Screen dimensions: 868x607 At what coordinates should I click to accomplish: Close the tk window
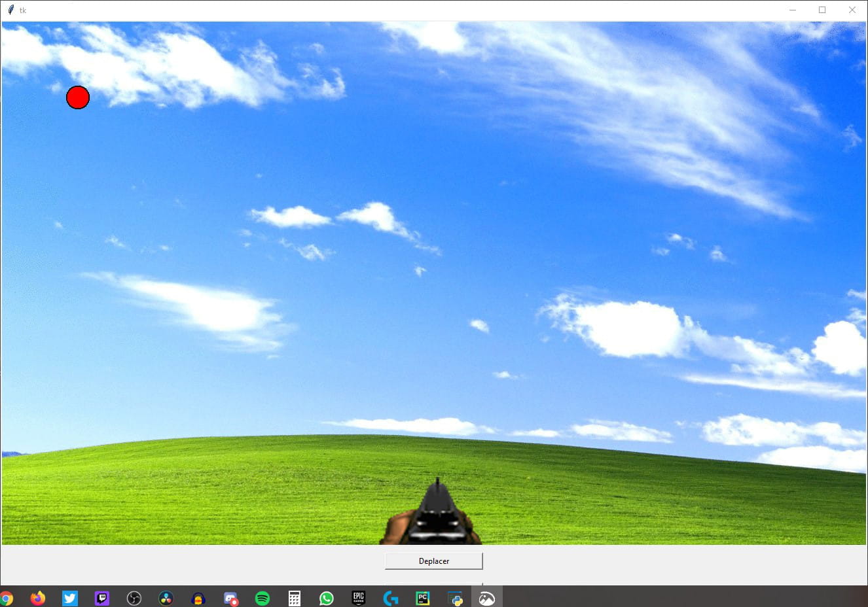[852, 10]
